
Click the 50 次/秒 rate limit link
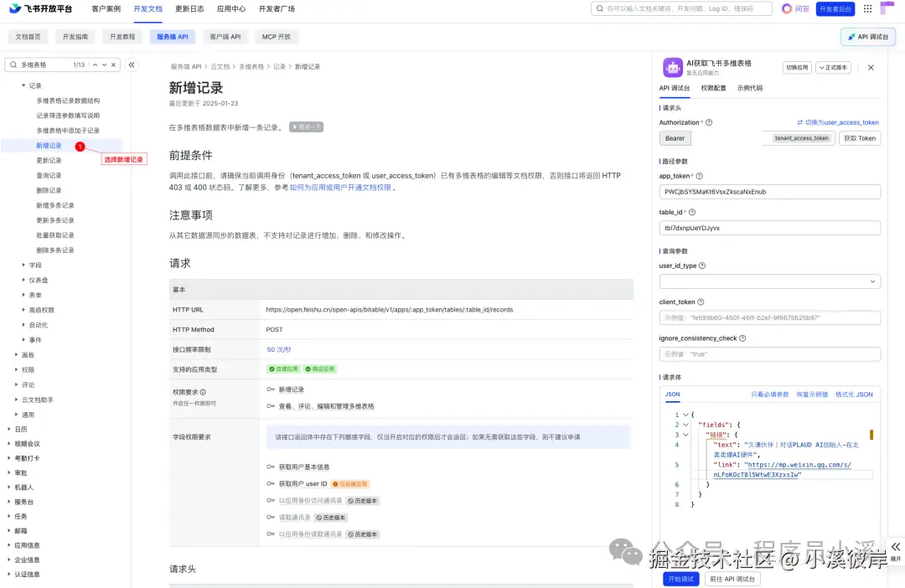[279, 349]
